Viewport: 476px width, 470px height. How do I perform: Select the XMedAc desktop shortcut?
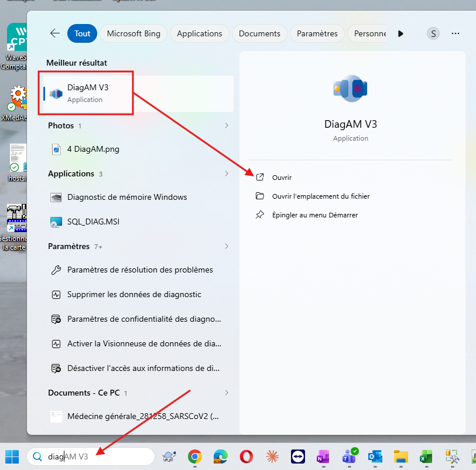pos(14,103)
